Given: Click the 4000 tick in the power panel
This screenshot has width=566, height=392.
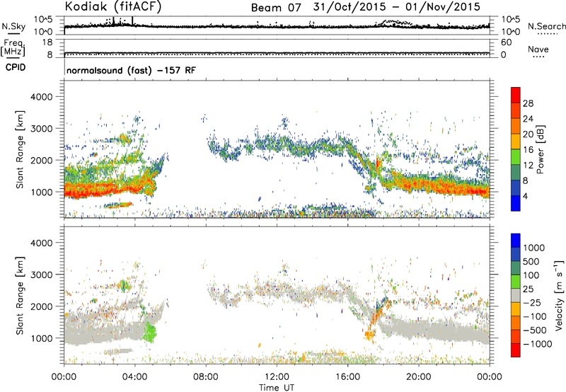Looking at the screenshot, I should pyautogui.click(x=42, y=97).
